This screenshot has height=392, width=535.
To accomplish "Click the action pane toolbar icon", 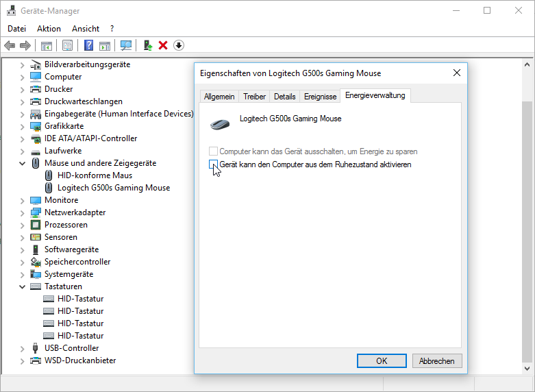I will 105,45.
